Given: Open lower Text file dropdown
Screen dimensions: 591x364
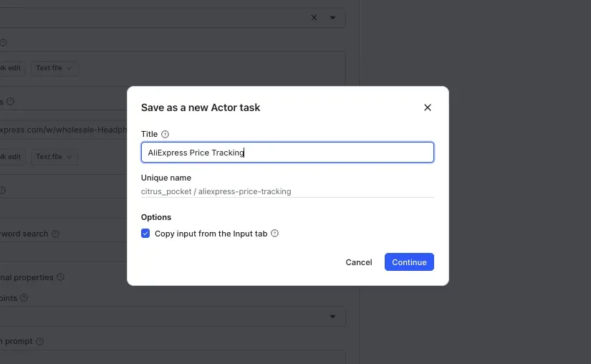Looking at the screenshot, I should tap(54, 157).
